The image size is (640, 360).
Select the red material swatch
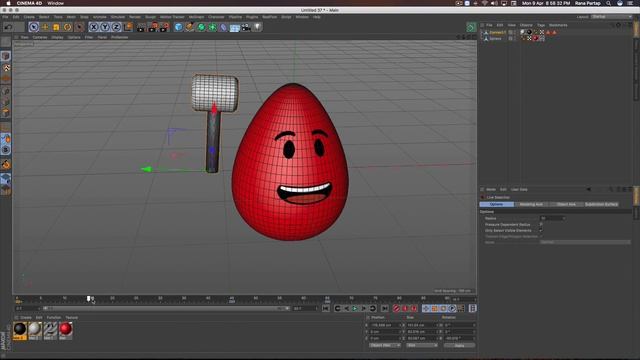pos(65,330)
